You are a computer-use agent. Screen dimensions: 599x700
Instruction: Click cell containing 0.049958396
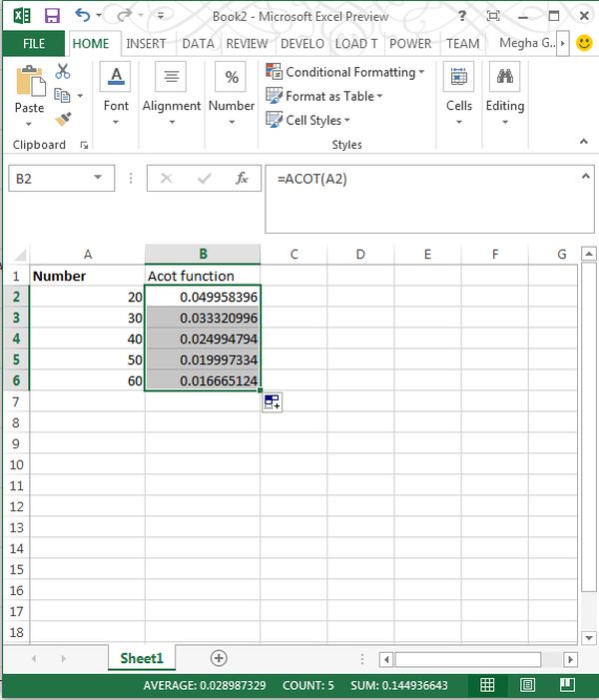(x=203, y=297)
